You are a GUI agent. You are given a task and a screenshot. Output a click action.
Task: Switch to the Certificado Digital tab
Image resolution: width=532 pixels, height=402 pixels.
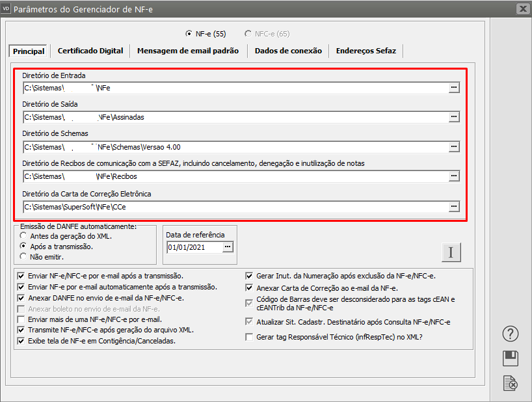tap(90, 51)
